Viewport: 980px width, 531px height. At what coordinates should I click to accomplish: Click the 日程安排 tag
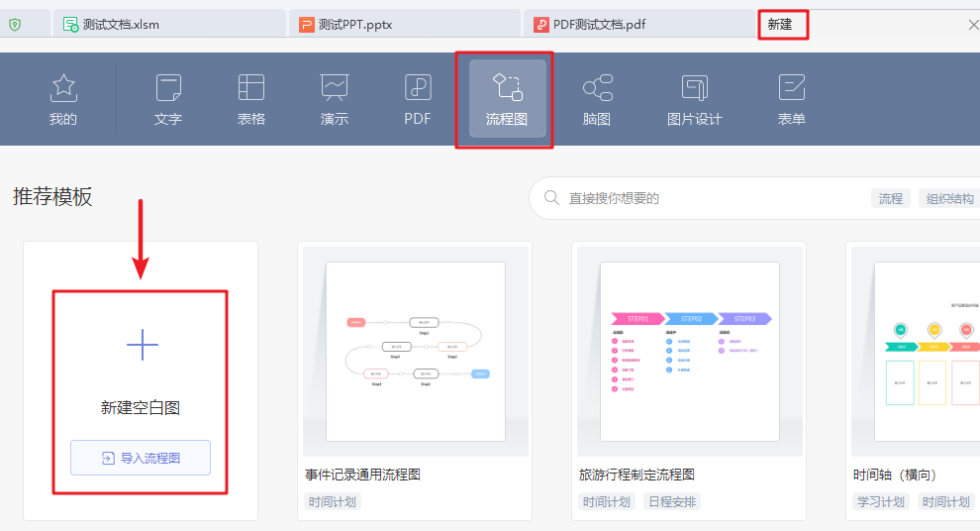[x=672, y=501]
